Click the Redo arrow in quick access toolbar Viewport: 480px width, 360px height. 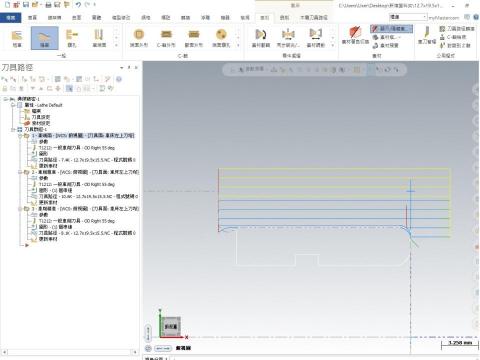87,5
